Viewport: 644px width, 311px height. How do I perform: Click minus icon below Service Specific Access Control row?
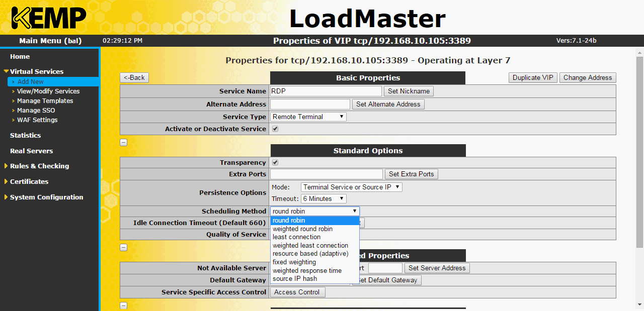123,305
